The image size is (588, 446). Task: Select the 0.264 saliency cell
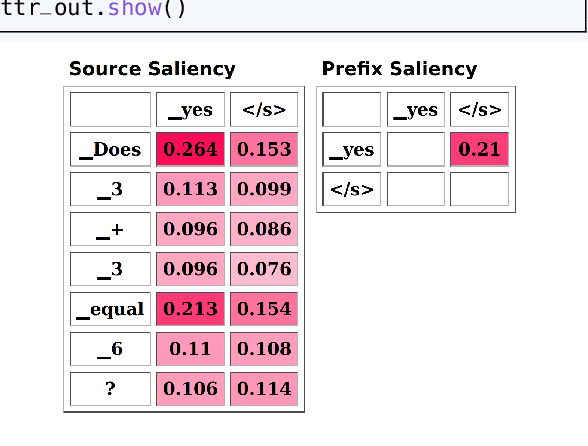coord(190,149)
